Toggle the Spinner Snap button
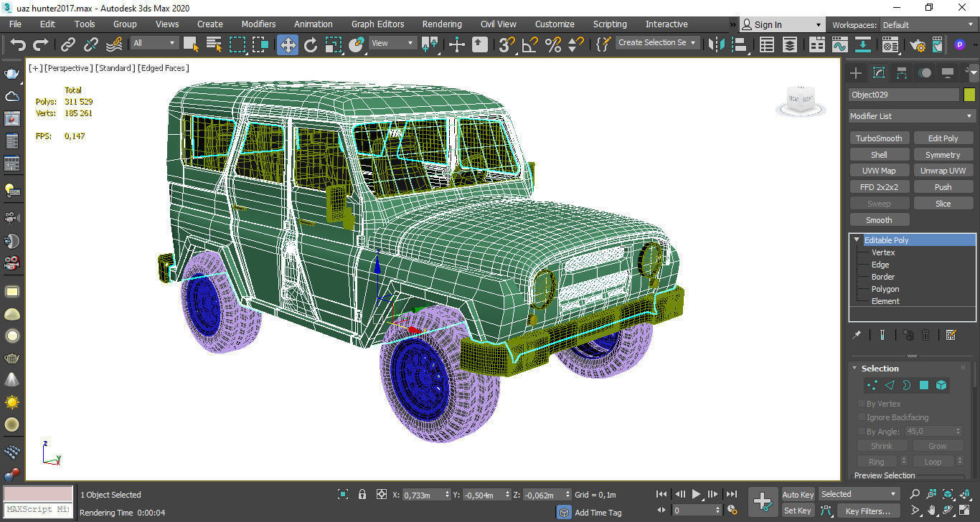This screenshot has height=522, width=980. coord(575,44)
